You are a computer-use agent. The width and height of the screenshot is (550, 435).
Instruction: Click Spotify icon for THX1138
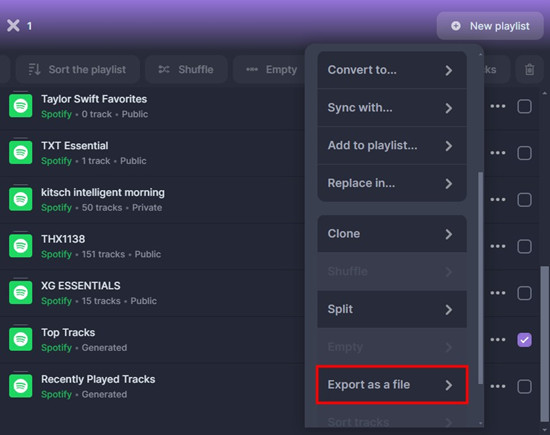21,246
